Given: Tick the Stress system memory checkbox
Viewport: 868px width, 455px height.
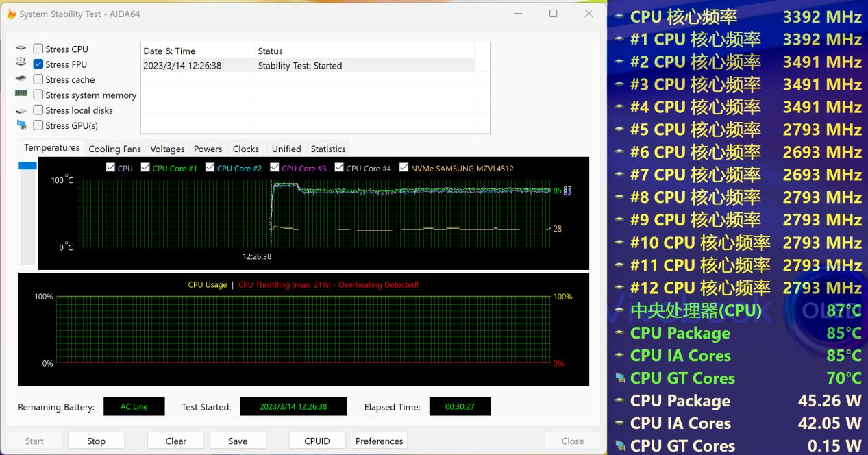Looking at the screenshot, I should [x=38, y=95].
